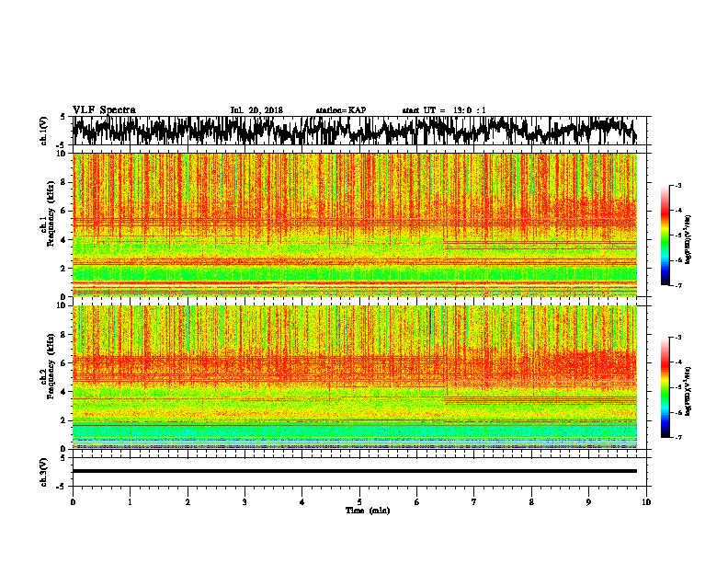
Task: Click the ch.1 spectrogram color scale bar
Action: pos(665,236)
